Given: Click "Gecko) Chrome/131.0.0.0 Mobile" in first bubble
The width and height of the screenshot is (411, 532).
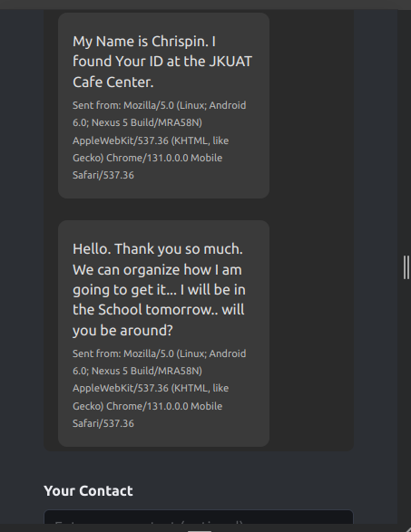Looking at the screenshot, I should pos(147,158).
